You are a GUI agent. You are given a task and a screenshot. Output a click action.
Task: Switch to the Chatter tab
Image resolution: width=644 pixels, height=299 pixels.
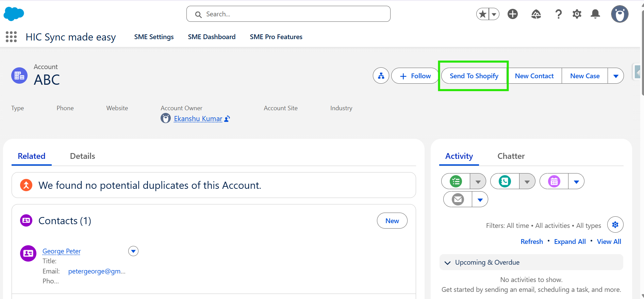[x=511, y=156]
